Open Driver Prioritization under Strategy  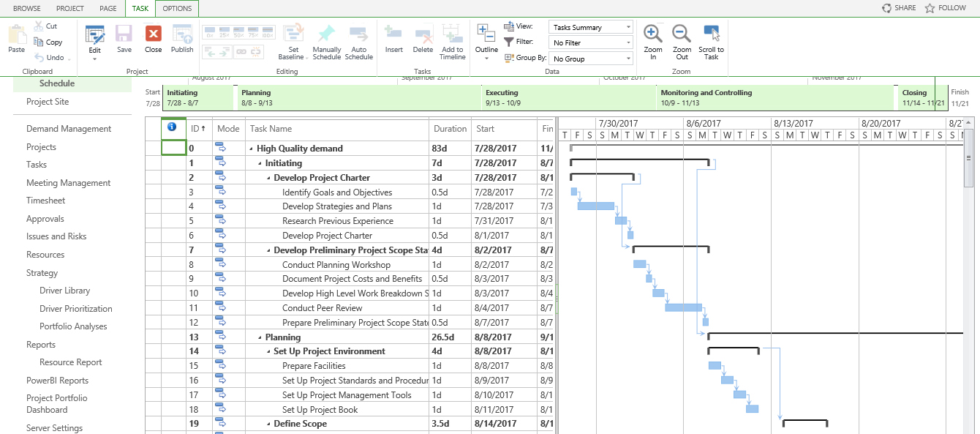(x=76, y=309)
